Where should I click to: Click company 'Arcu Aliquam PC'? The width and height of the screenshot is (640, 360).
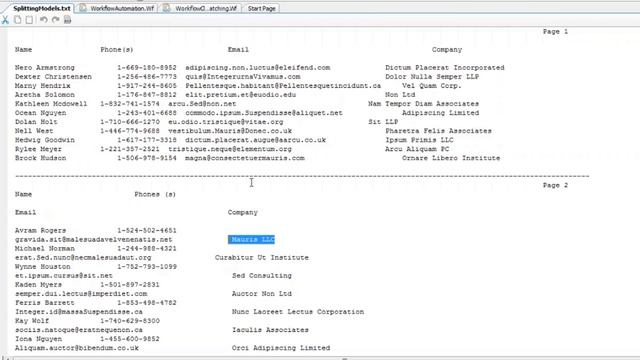point(417,149)
